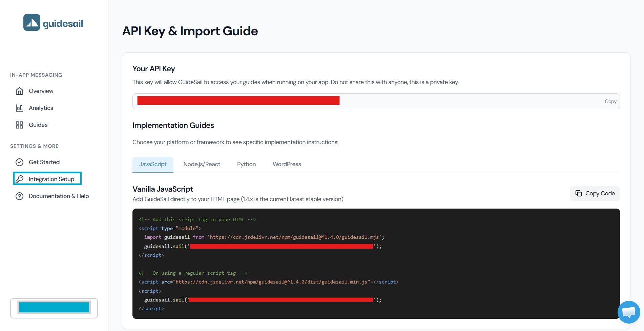Open the chat support bubble widget
This screenshot has width=644, height=331.
pyautogui.click(x=628, y=312)
